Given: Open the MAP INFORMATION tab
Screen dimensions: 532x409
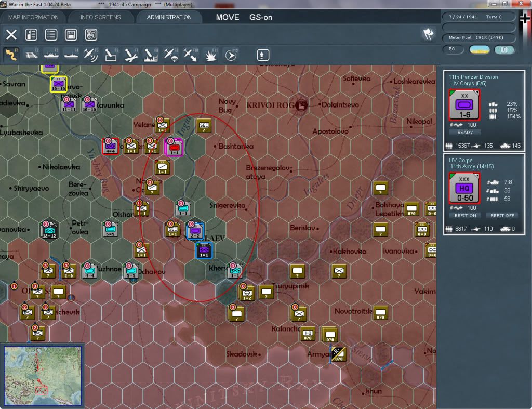Looking at the screenshot, I should (33, 17).
